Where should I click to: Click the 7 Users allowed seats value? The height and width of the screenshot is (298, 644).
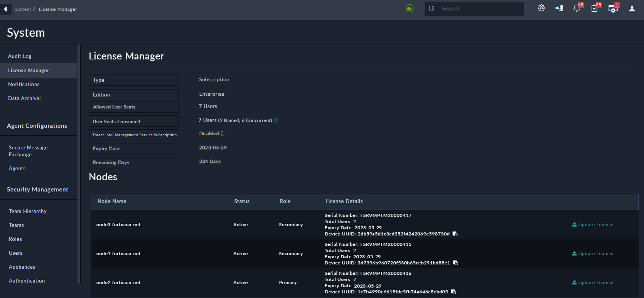pos(208,107)
